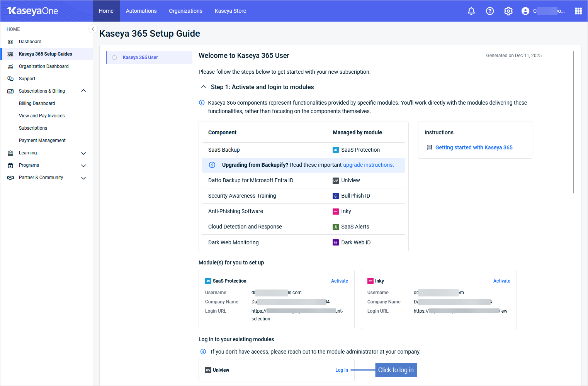Open Getting started with Kaseya 365 link
588x386 pixels.
(x=474, y=147)
